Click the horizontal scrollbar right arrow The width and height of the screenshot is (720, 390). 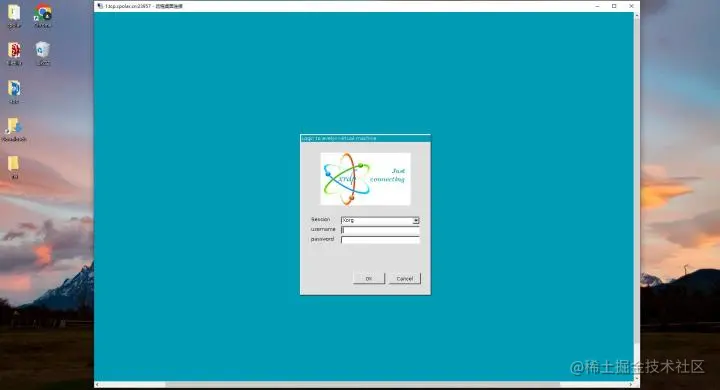click(x=631, y=384)
